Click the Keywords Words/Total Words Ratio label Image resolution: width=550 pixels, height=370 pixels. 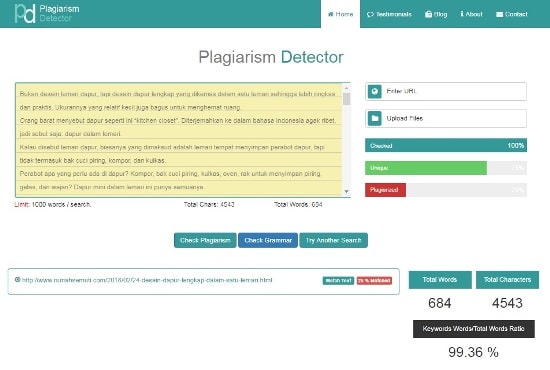(x=474, y=329)
